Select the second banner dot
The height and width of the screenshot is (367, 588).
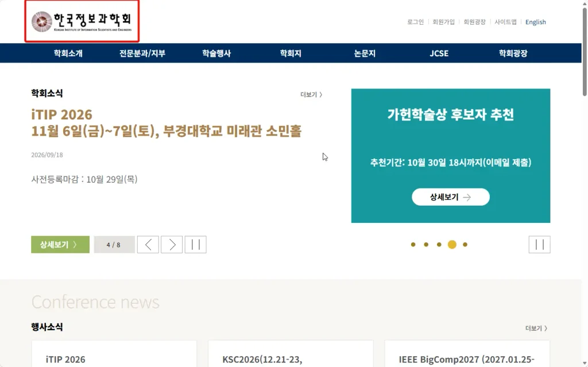click(x=426, y=245)
